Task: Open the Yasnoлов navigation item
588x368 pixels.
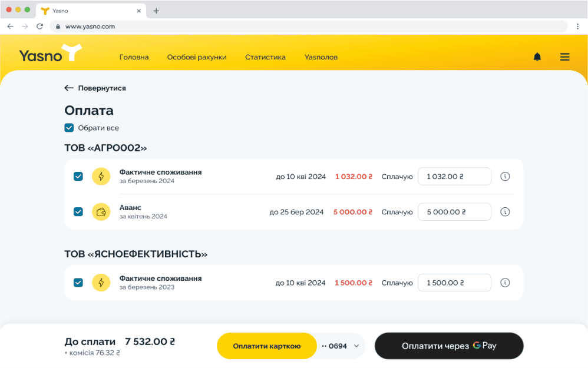Action: point(321,57)
